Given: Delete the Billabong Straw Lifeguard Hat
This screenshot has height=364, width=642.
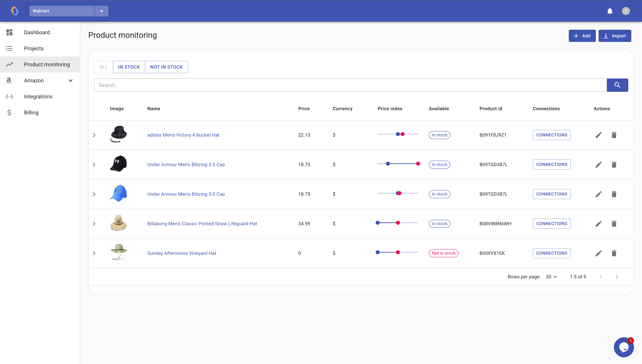Looking at the screenshot, I should click(x=614, y=224).
